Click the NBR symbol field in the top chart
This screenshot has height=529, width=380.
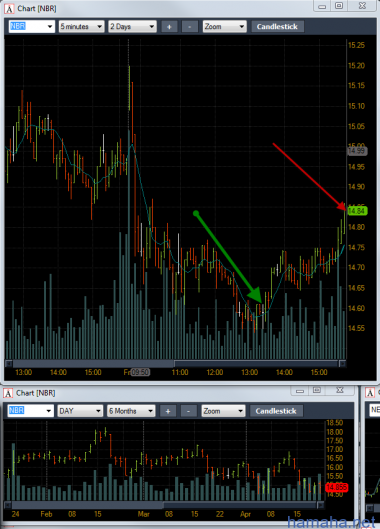point(31,27)
